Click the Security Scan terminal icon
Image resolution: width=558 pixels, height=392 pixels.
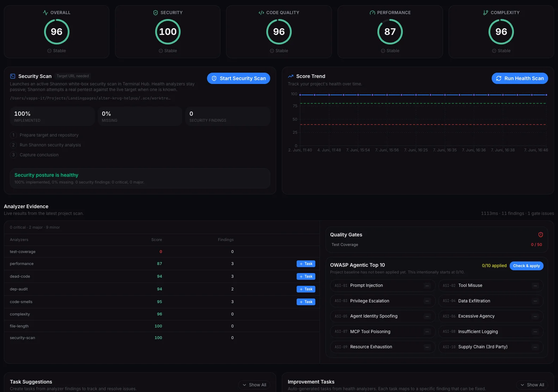pos(13,76)
